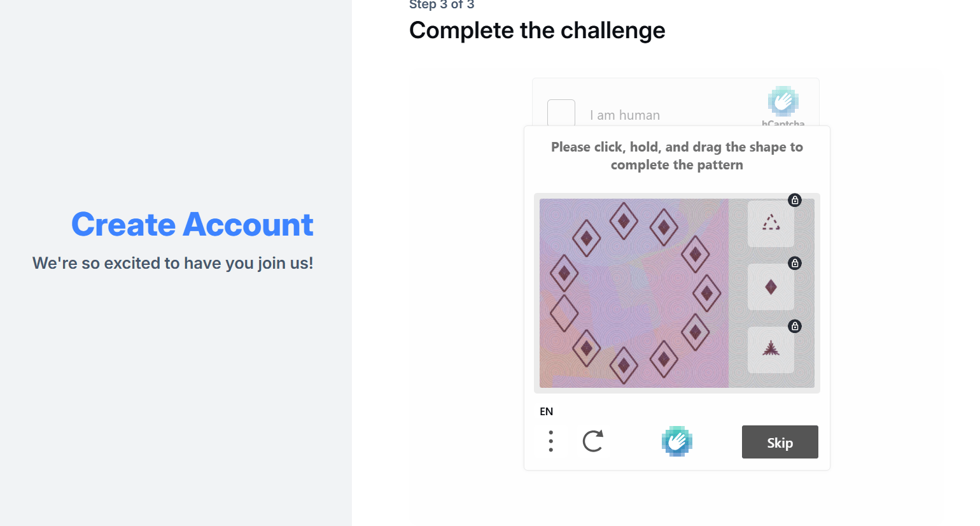Viewport: 980px width, 526px height.
Task: Click the lock icon on the diamond tile
Action: 794,263
